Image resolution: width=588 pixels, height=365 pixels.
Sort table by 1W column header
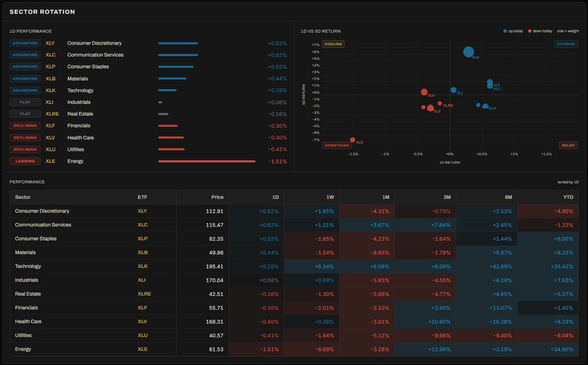point(312,197)
